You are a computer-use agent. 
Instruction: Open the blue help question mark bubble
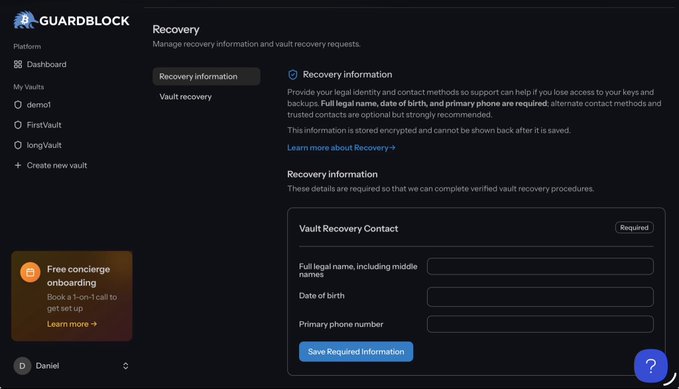click(x=651, y=366)
